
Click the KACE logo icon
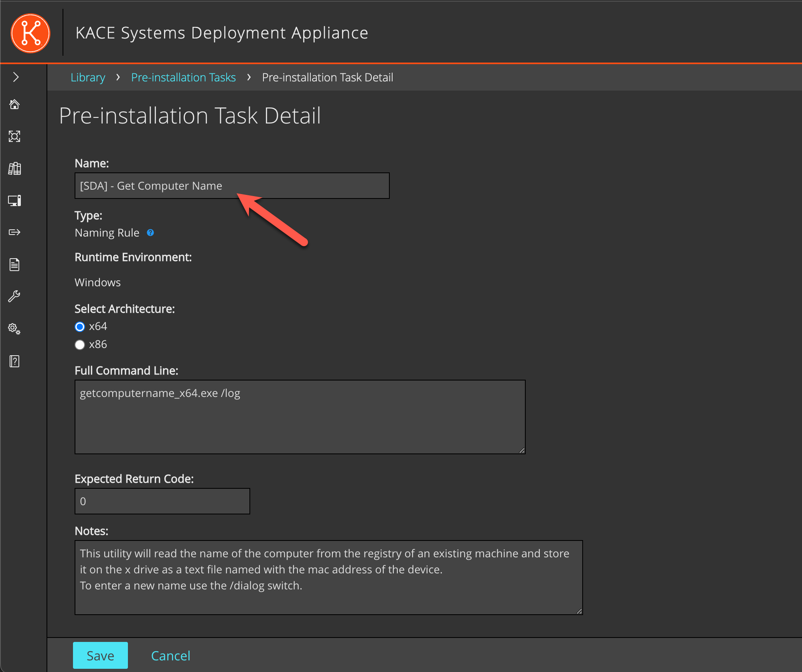pyautogui.click(x=30, y=33)
